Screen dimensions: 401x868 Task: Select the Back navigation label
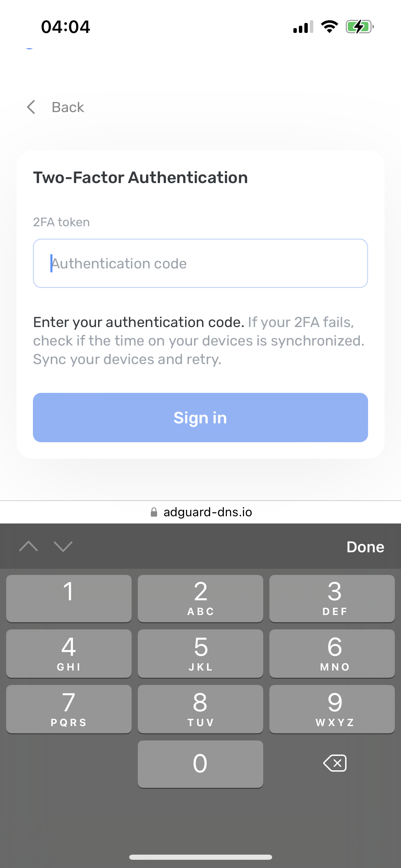pos(68,107)
